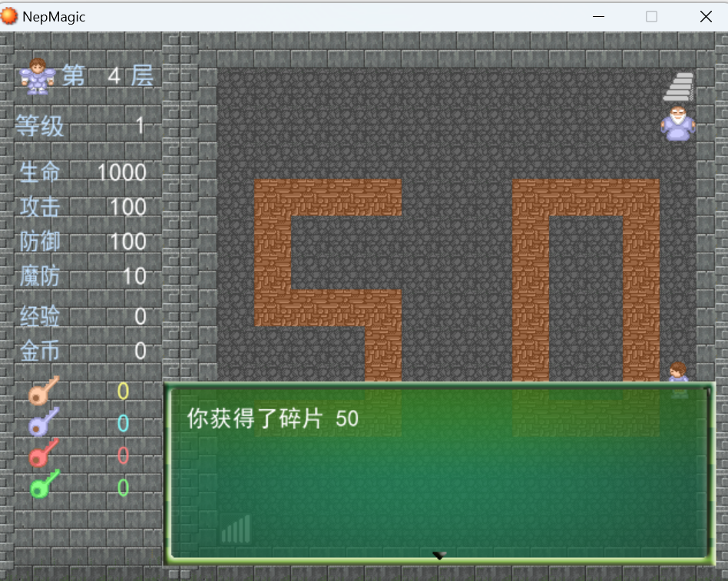Click the blue key icon
Viewport: 728px width, 581px height.
coord(43,422)
